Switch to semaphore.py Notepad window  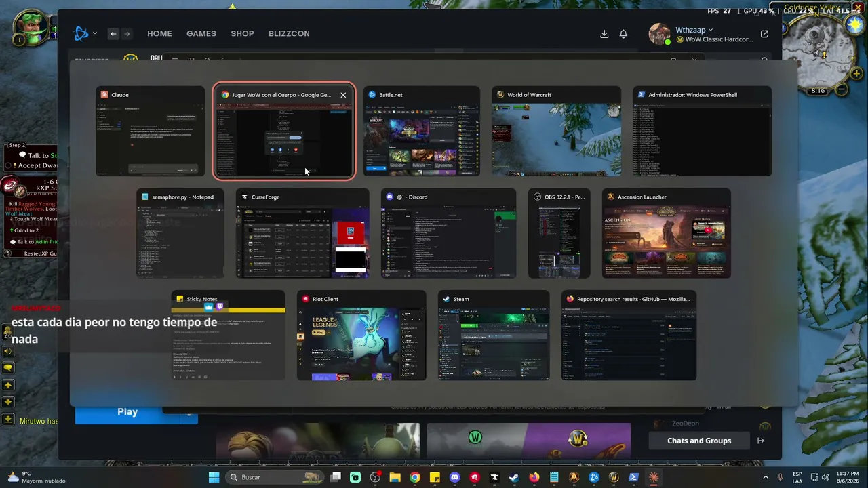coord(180,233)
